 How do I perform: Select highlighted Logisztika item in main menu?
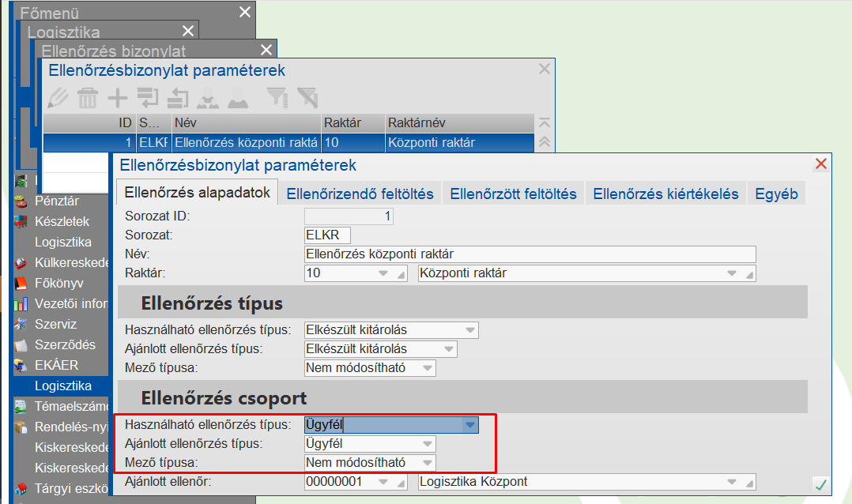tap(63, 386)
